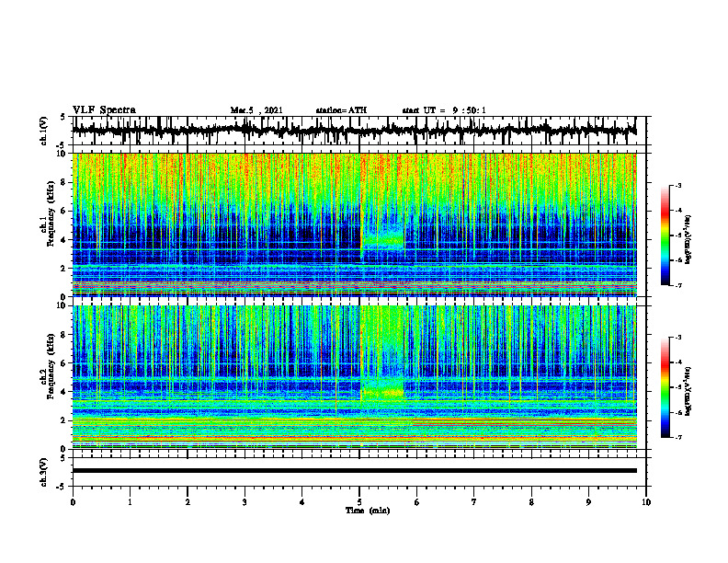Click time axis tick label "0"
This screenshot has width=728, height=563.
(x=73, y=502)
